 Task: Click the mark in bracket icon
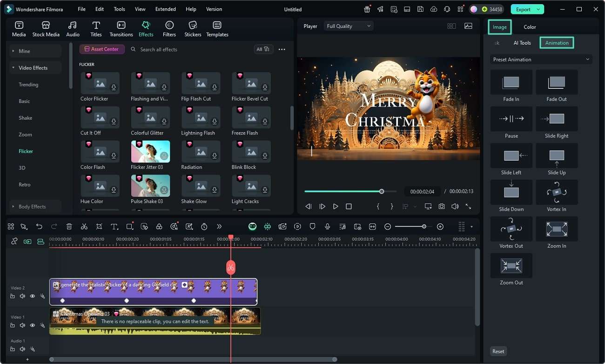(x=378, y=206)
